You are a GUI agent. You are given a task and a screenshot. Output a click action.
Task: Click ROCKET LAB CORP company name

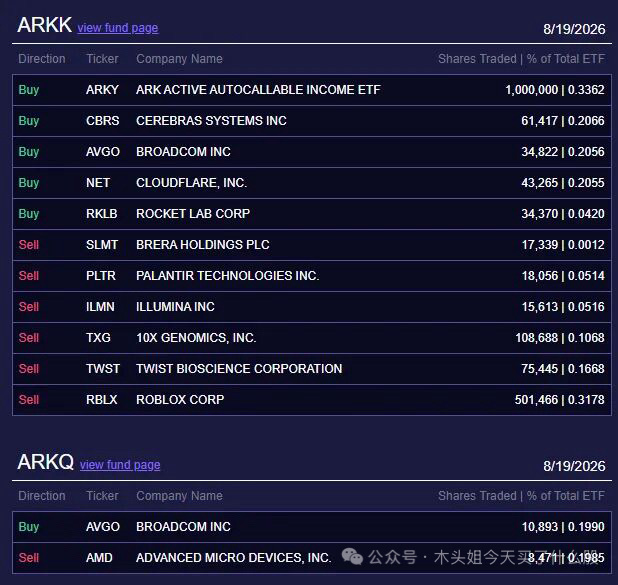(193, 214)
